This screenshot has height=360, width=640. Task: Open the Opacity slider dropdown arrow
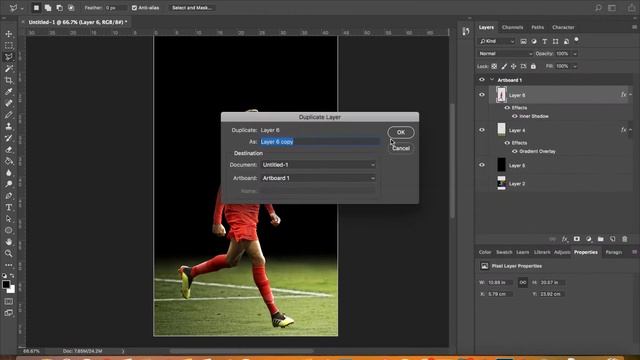tap(575, 54)
